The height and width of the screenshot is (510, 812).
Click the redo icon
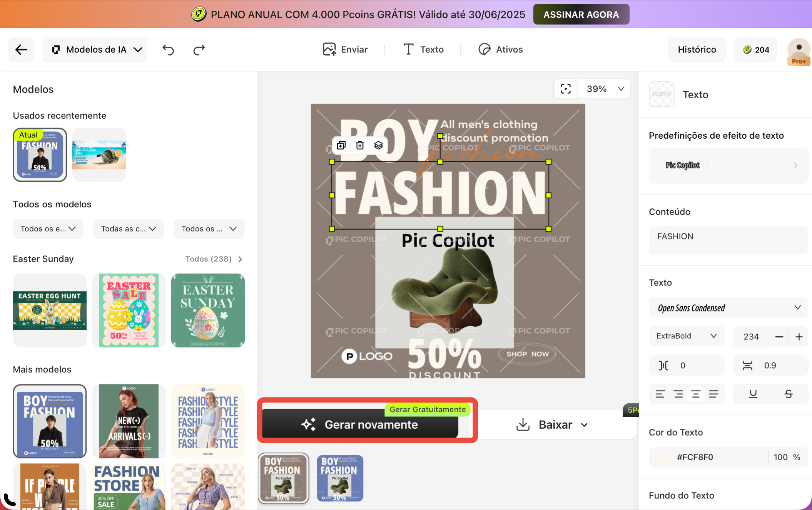pos(199,50)
